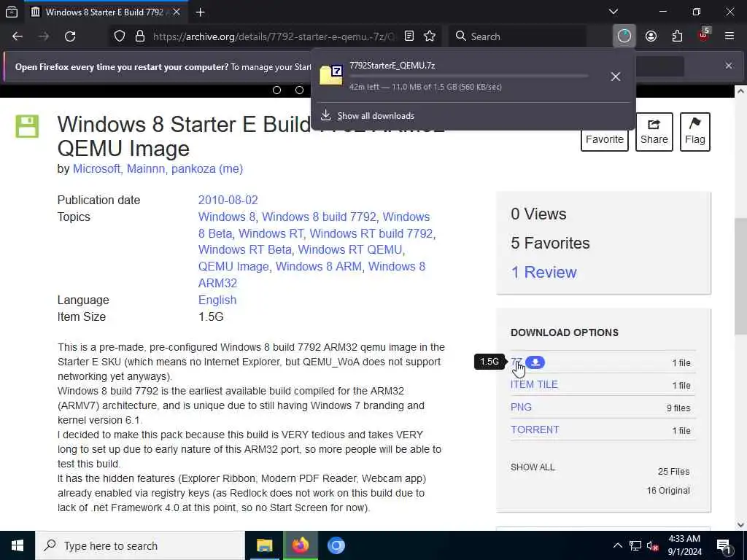Open the Firefox hamburger application menu

729,36
